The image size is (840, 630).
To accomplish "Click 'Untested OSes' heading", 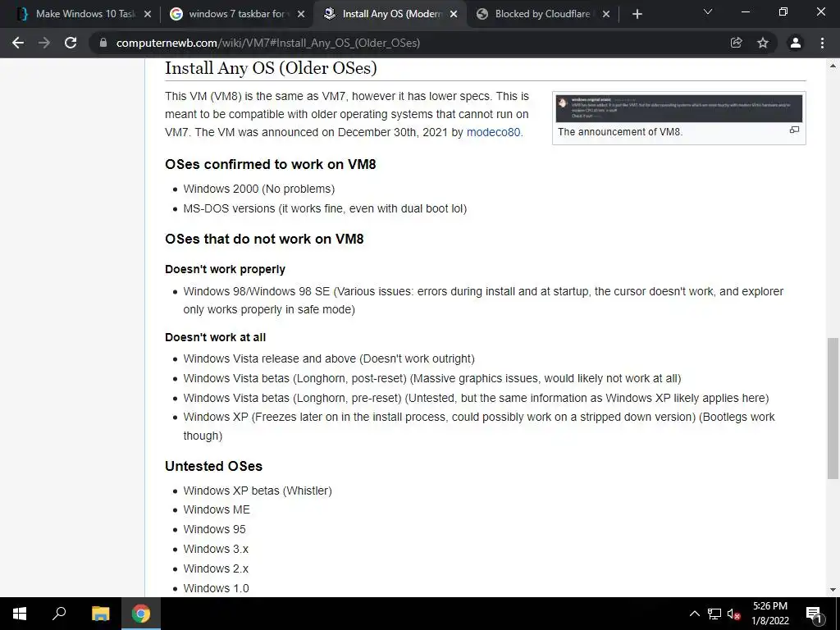I will [x=214, y=466].
